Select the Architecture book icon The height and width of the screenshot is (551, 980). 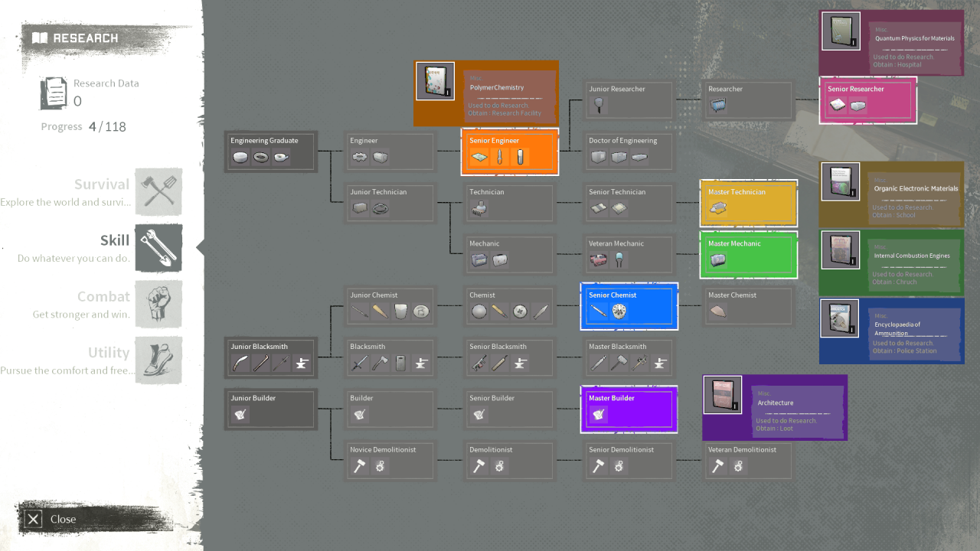pyautogui.click(x=722, y=395)
